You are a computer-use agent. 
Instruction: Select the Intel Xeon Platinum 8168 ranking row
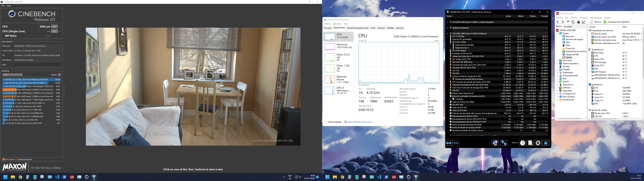[32, 79]
